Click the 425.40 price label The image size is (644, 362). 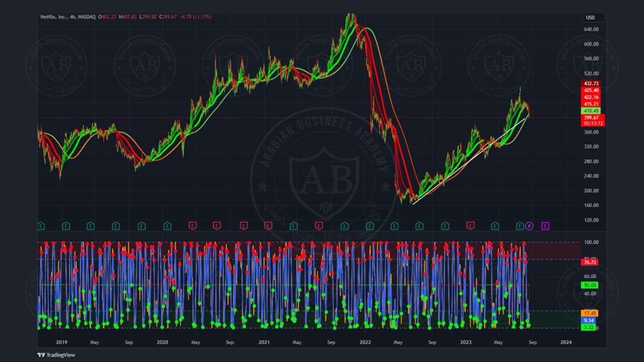[x=591, y=90]
